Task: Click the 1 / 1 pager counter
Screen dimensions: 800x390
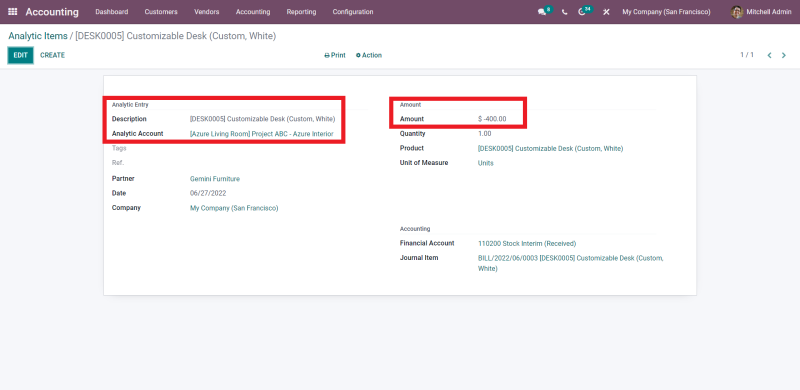Action: tap(747, 55)
